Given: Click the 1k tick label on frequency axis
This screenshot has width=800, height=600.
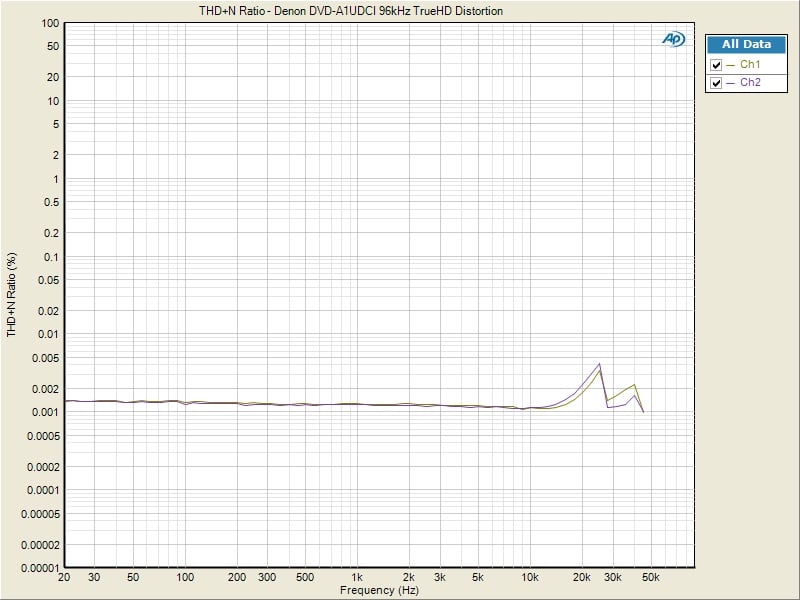Looking at the screenshot, I should pos(356,578).
